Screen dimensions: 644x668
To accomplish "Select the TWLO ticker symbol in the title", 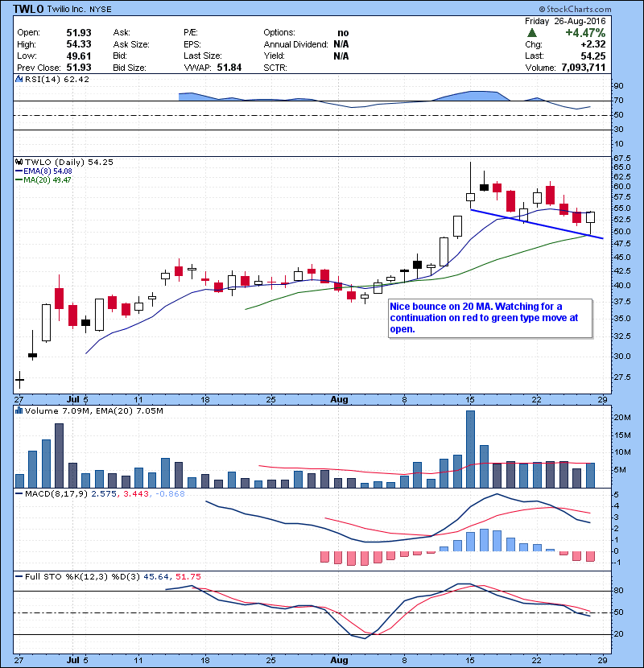I will click(x=28, y=10).
